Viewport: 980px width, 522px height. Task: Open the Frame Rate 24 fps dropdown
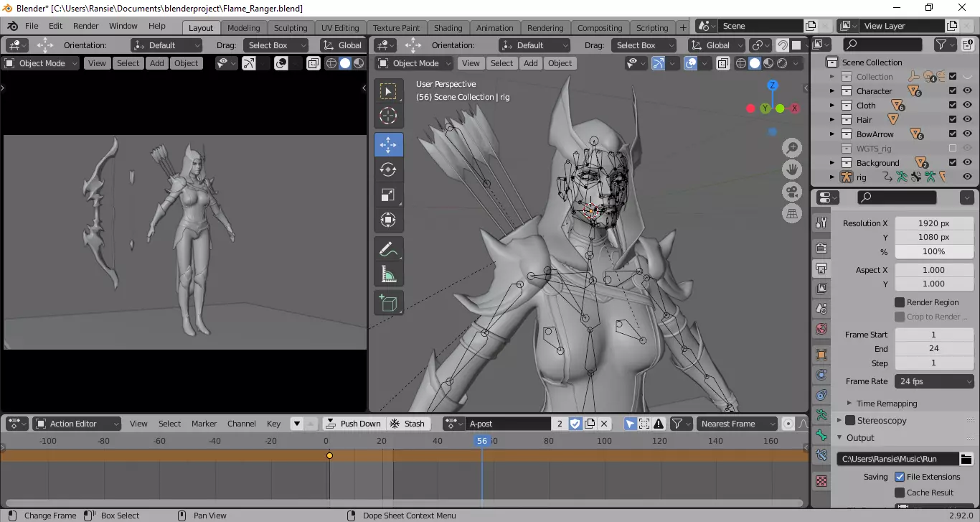pos(934,381)
